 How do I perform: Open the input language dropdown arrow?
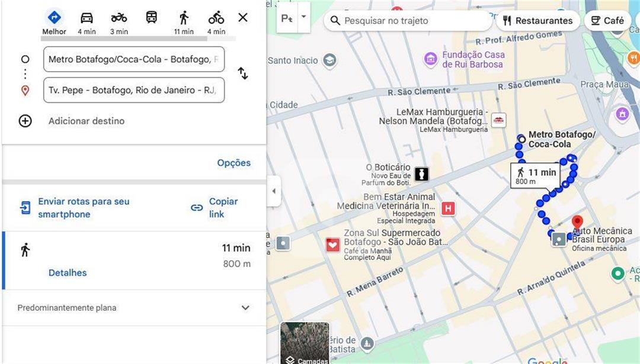pos(303,17)
